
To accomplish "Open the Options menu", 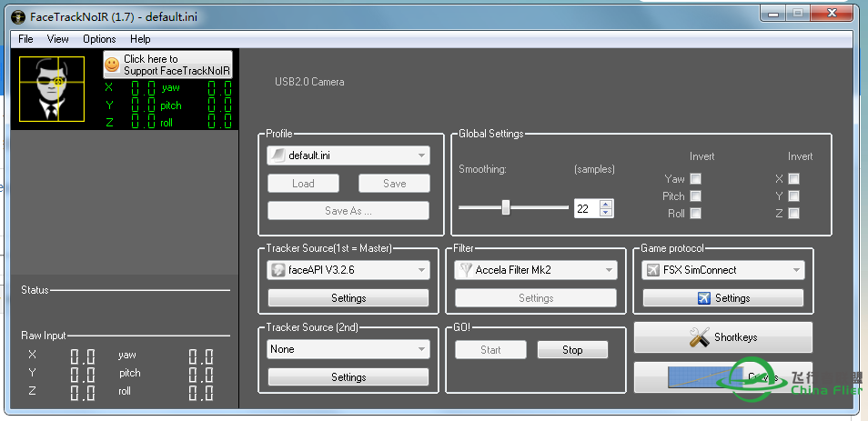I will click(99, 39).
